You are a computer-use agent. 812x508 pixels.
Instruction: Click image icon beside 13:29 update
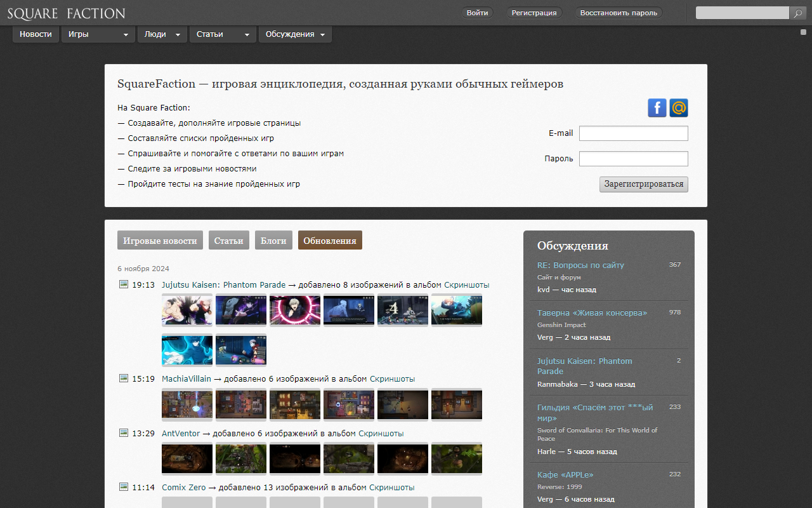tap(124, 433)
